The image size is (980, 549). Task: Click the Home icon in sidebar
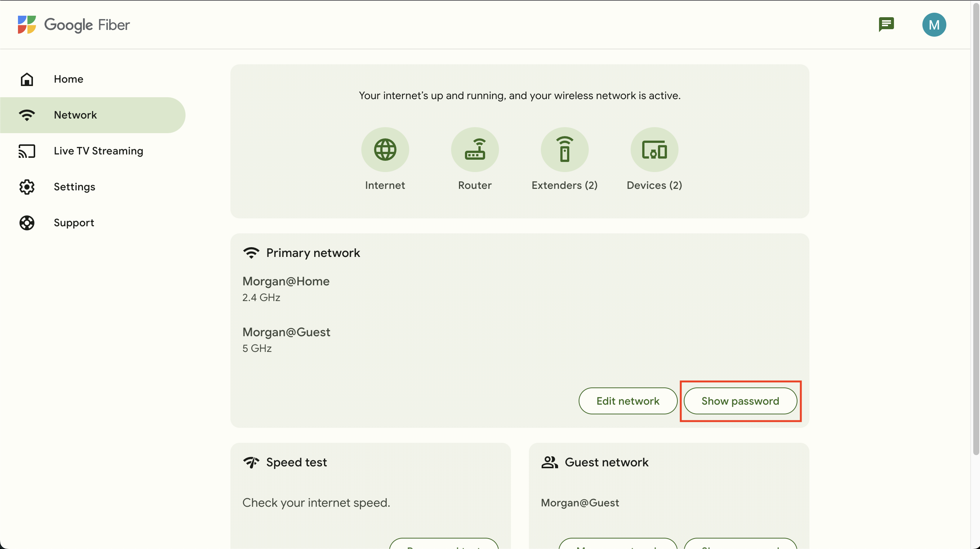pyautogui.click(x=27, y=79)
